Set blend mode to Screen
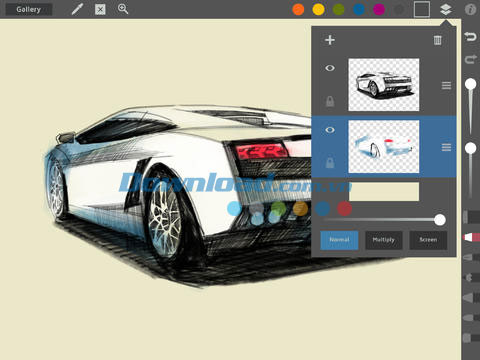 [428, 240]
